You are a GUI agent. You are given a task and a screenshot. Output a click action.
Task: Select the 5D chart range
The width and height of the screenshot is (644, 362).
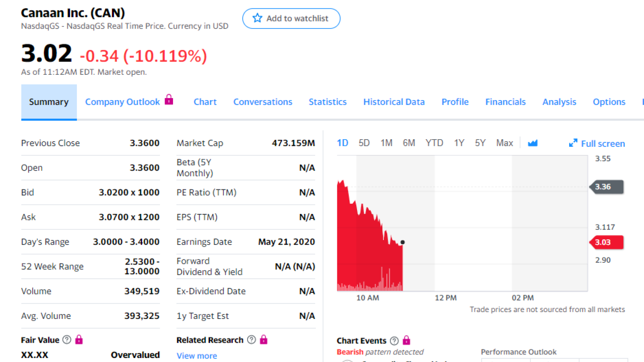click(364, 143)
